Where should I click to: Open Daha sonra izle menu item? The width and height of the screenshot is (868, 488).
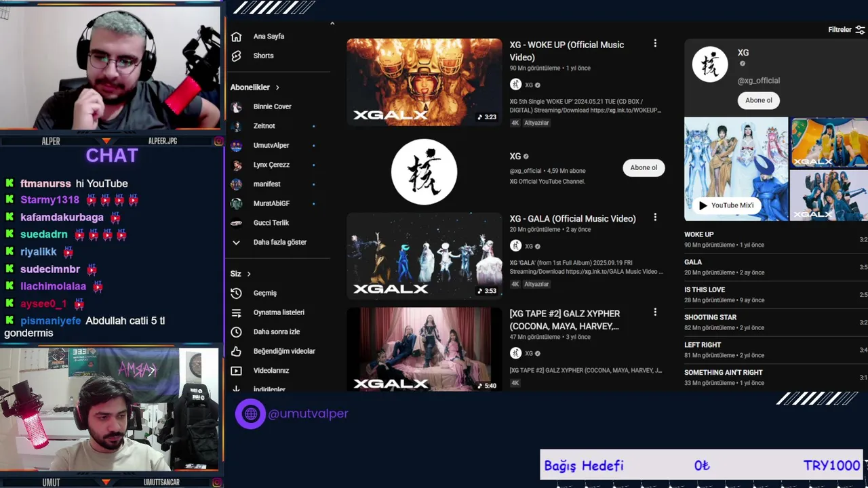point(277,331)
